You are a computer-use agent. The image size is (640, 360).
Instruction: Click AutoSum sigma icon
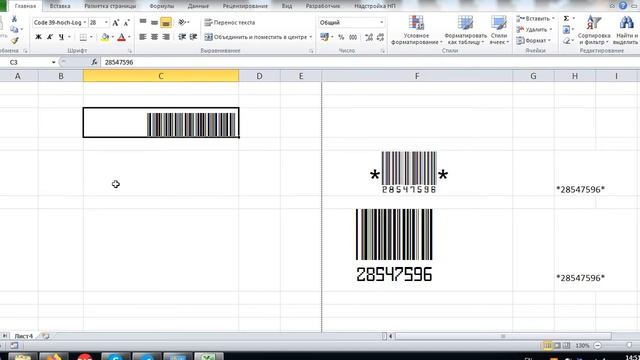[x=567, y=19]
